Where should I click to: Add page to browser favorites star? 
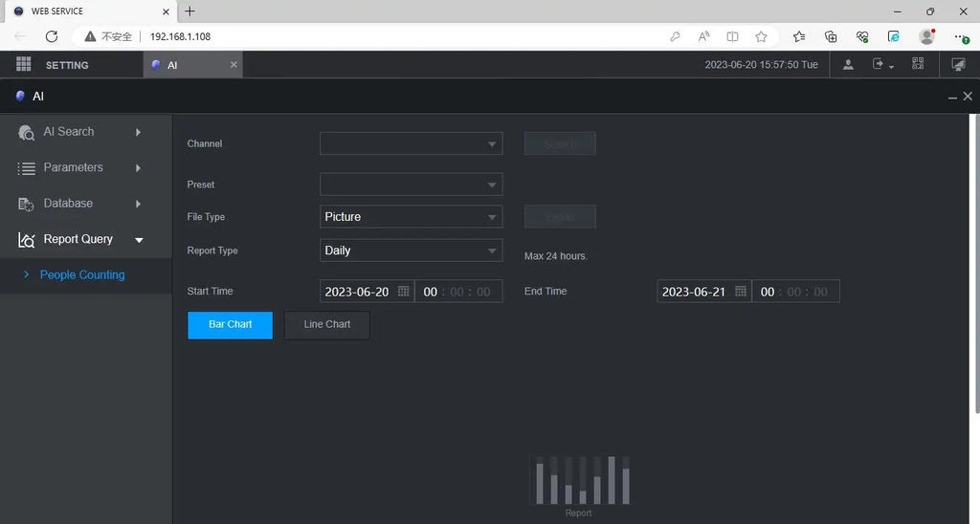761,36
